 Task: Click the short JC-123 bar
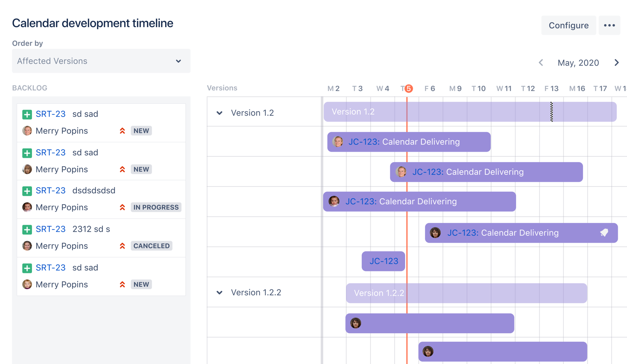click(383, 261)
